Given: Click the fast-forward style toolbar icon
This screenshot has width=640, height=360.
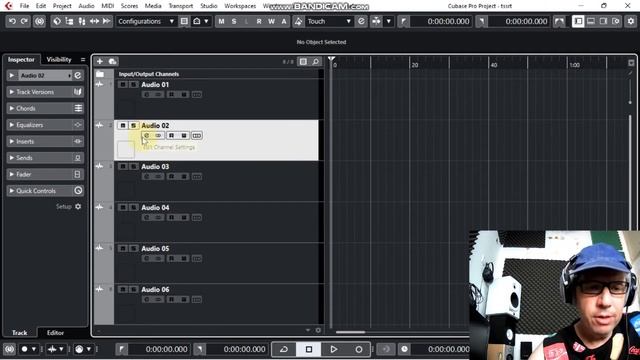Looking at the screenshot, I should tap(107, 21).
